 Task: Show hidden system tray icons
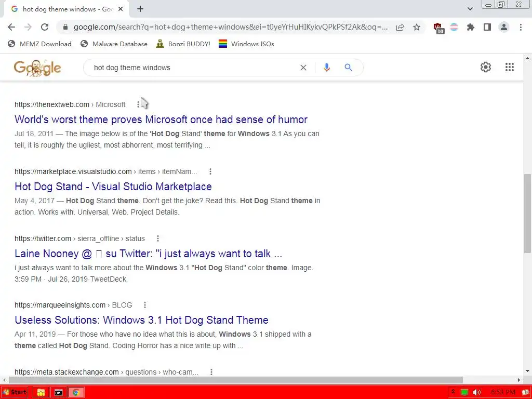point(453,392)
